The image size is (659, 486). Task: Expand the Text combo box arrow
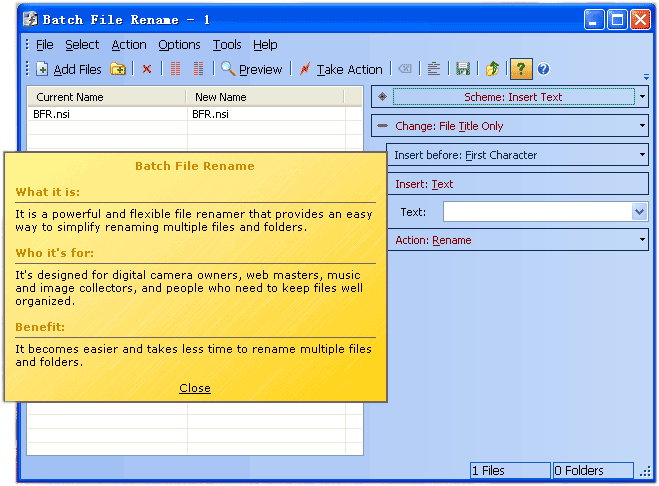(x=639, y=212)
